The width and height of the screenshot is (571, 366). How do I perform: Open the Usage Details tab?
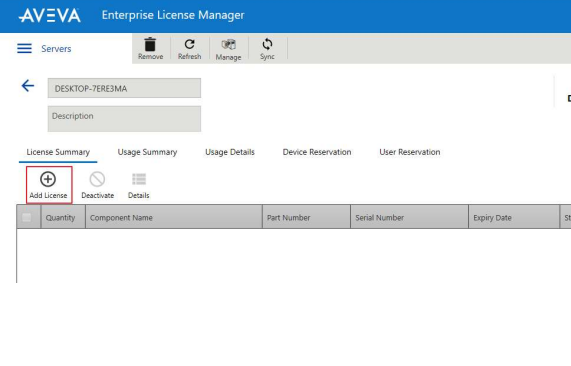click(x=230, y=152)
